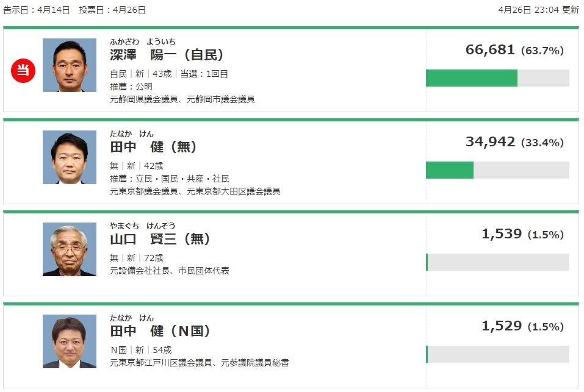The image size is (584, 392).
Task: Click the 34,942 vote progress bar
Action: [x=497, y=170]
